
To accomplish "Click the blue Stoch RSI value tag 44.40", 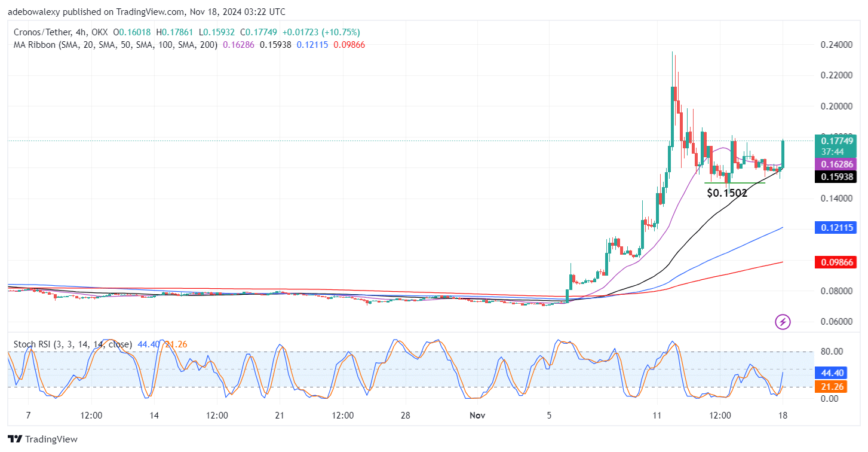I will pos(830,372).
